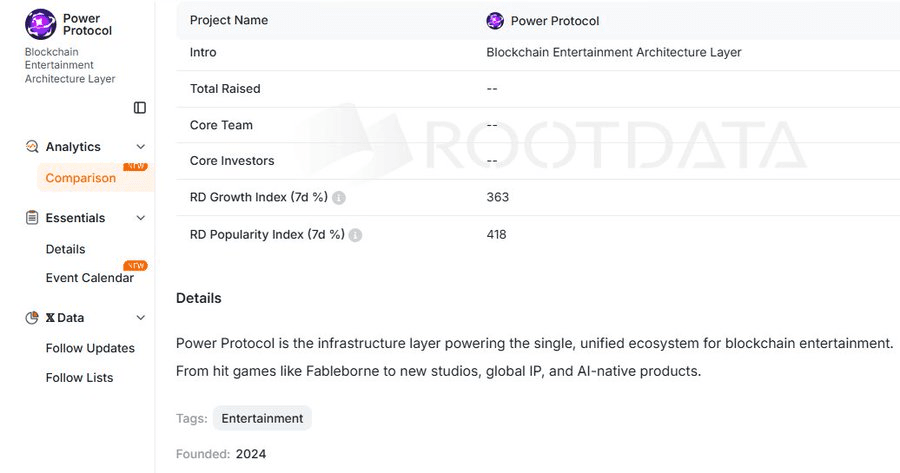The width and height of the screenshot is (900, 473).
Task: Click Power Protocol project name link in table
Action: [x=555, y=21]
